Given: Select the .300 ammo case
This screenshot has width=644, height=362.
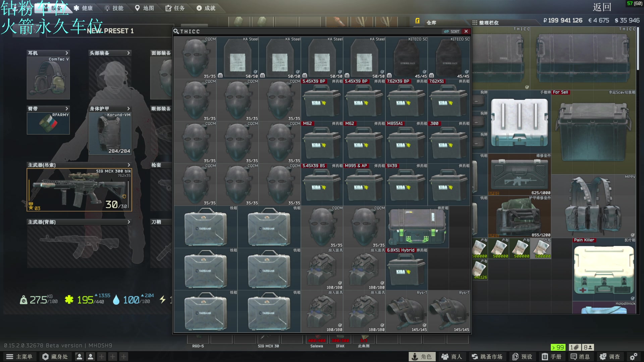Looking at the screenshot, I should 449,142.
